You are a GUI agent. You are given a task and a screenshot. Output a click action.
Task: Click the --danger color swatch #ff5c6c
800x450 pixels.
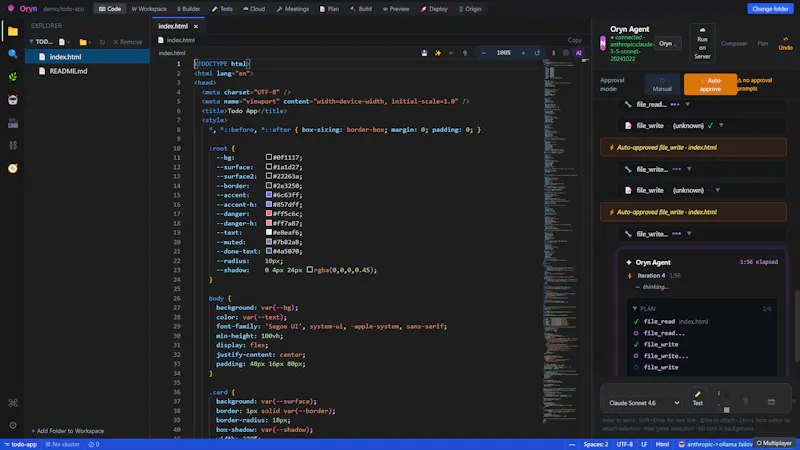coord(268,213)
